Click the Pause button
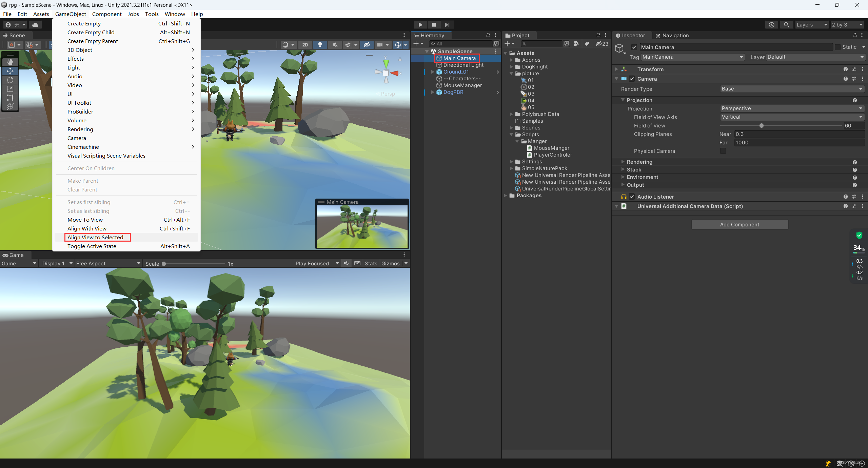The height and width of the screenshot is (468, 868). click(x=434, y=25)
